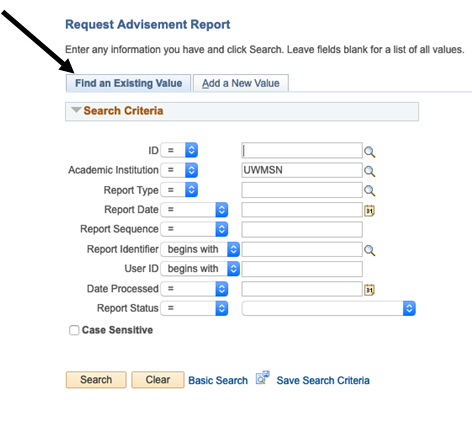Open Report Identifier 'begins with' dropdown
Viewport: 472px width, 422px height.
click(200, 249)
